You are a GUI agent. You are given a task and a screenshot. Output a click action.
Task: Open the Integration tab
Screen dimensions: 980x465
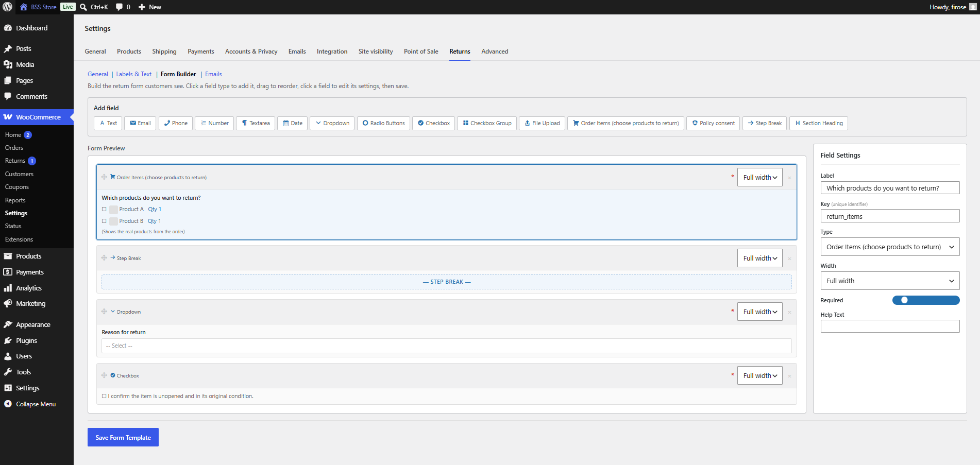(332, 51)
